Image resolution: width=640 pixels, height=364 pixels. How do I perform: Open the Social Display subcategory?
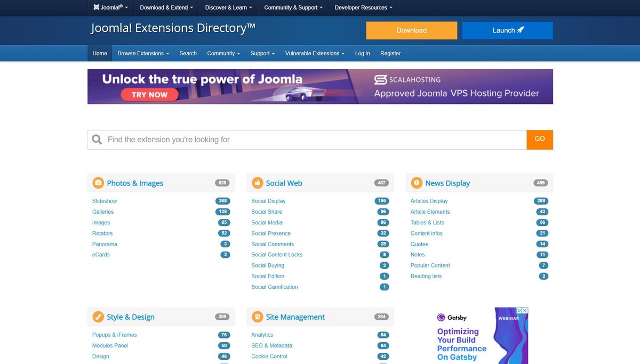268,201
